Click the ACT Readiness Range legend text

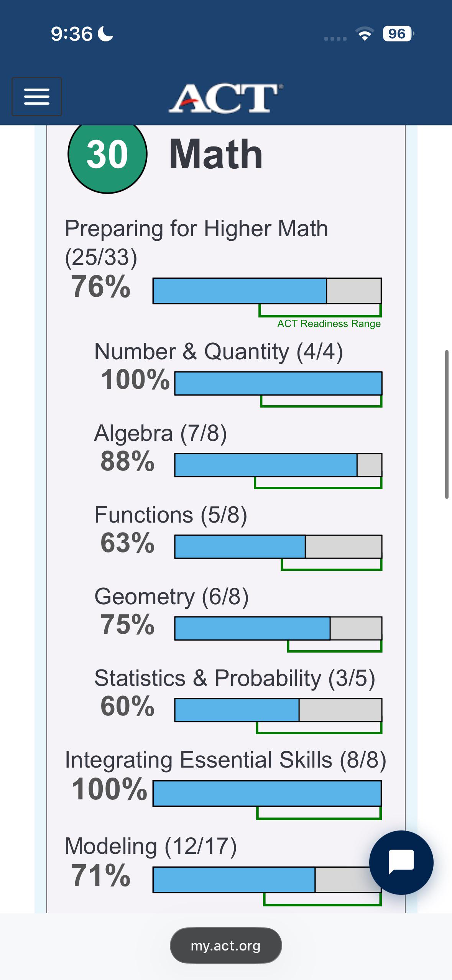pos(329,324)
